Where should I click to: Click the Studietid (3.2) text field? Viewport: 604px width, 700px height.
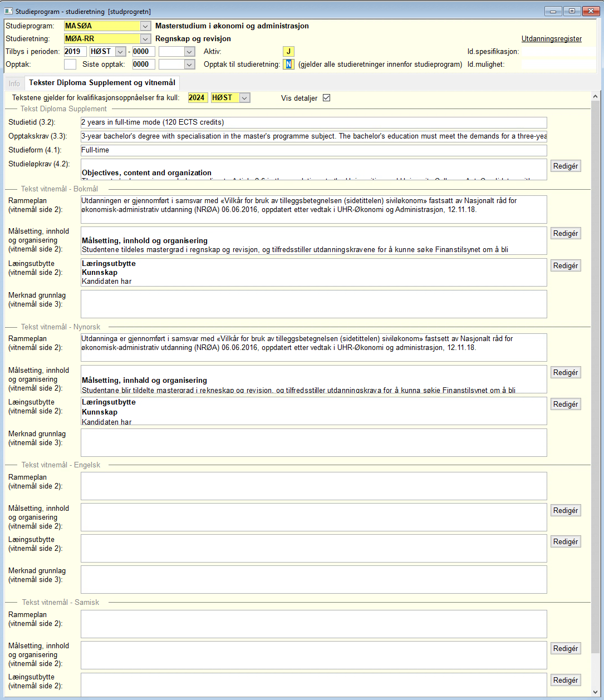click(313, 122)
